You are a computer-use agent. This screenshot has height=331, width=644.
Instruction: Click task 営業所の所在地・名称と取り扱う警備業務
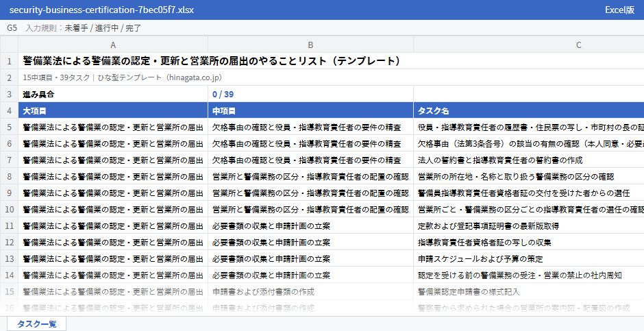click(529, 176)
